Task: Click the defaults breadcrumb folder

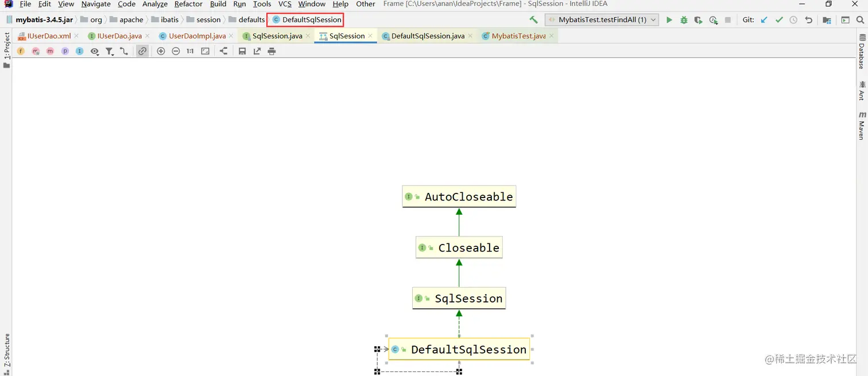Action: pyautogui.click(x=247, y=20)
